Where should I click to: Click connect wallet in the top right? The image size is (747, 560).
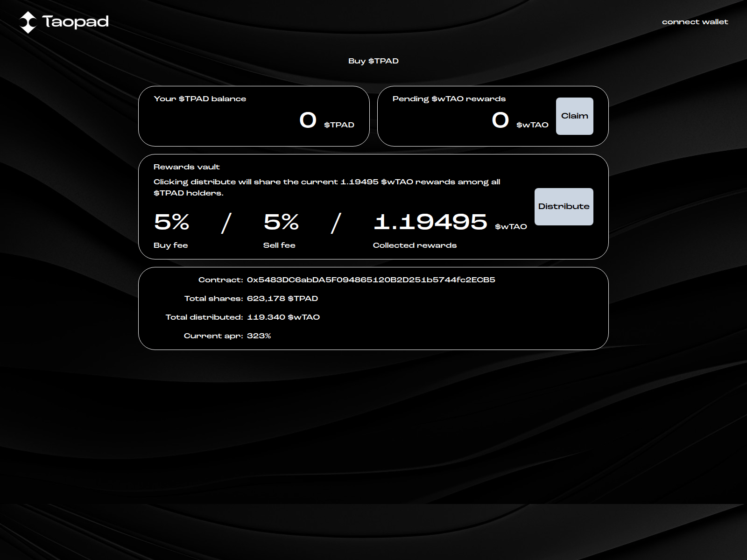click(x=695, y=21)
